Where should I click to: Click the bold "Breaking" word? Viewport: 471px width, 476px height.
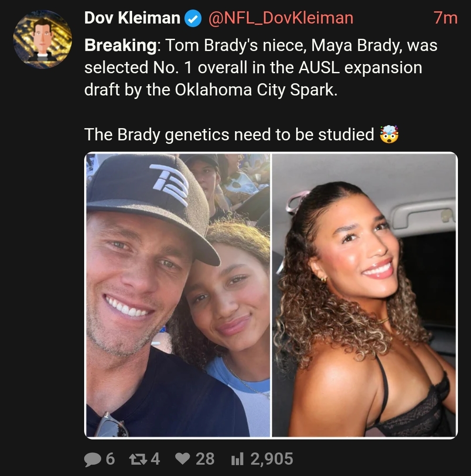(121, 45)
